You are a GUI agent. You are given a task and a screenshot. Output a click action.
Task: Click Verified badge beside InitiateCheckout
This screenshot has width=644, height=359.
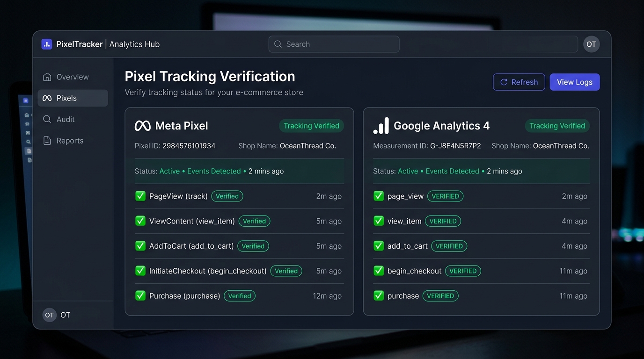[x=286, y=271]
